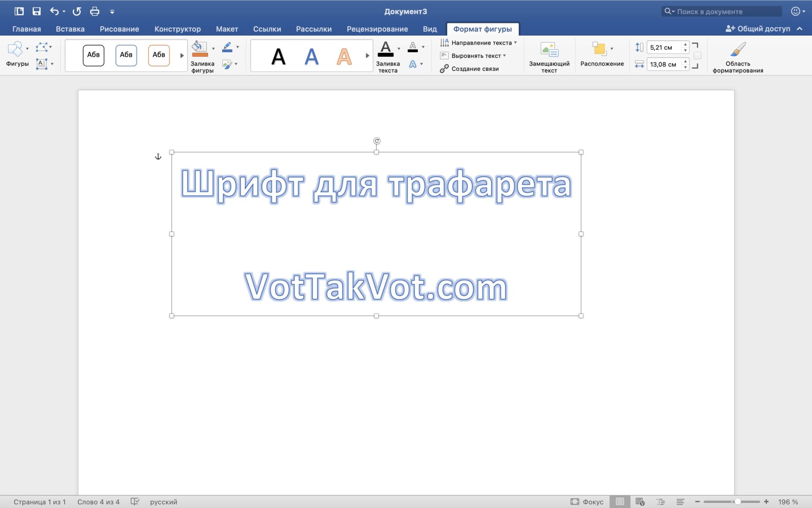Click the zoom in plus button
This screenshot has width=812, height=508.
(766, 502)
